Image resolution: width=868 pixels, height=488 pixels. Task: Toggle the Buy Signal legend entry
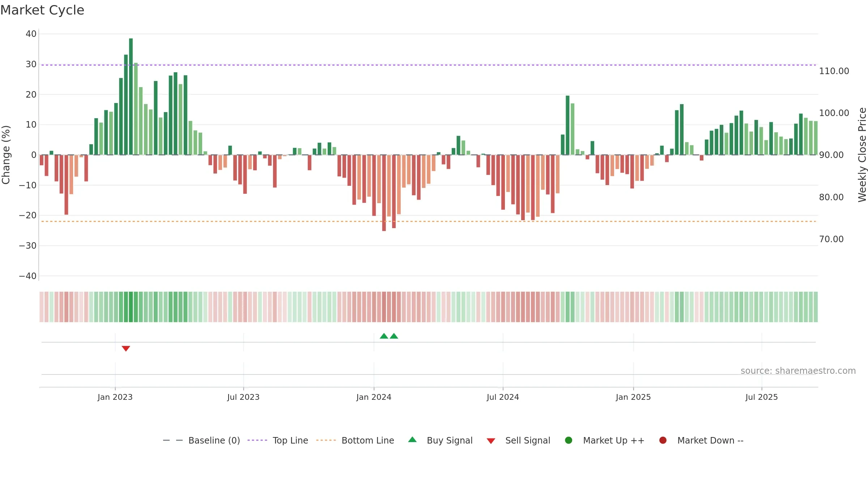pos(440,440)
